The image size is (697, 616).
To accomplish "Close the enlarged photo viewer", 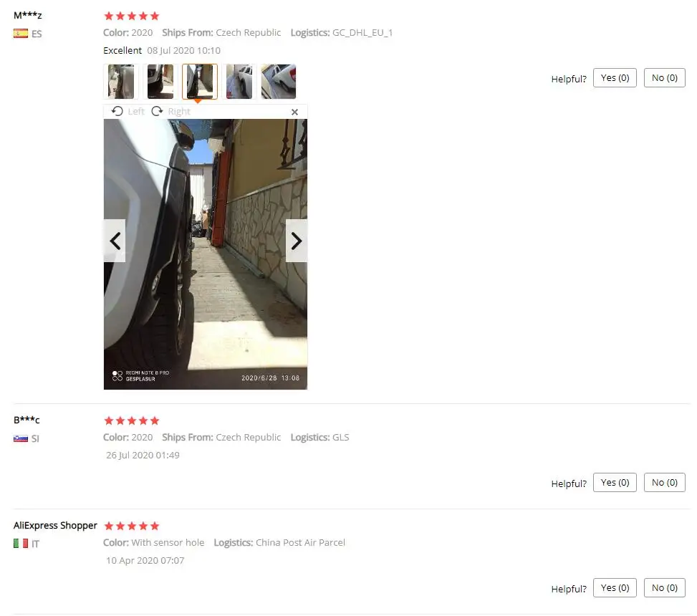I will pyautogui.click(x=294, y=112).
